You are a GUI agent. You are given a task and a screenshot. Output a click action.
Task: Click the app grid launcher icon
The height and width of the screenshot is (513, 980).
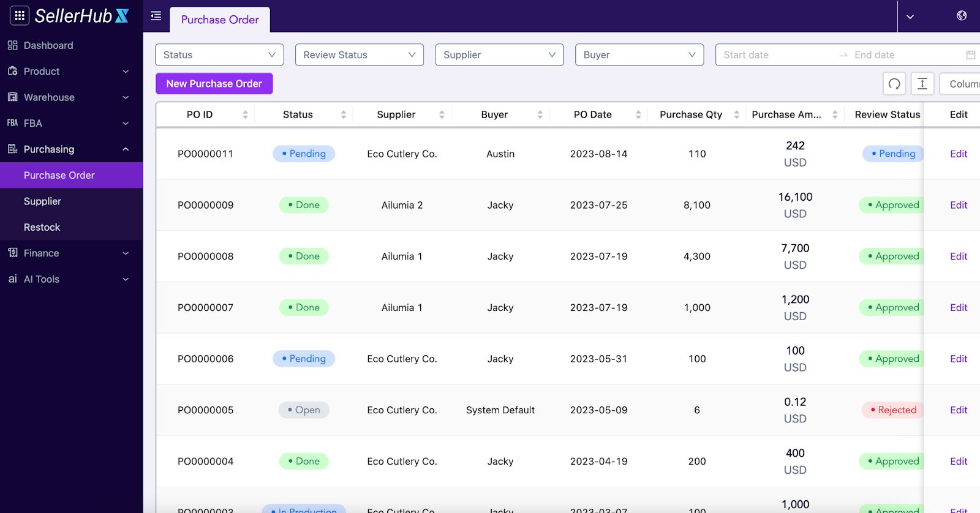click(20, 16)
